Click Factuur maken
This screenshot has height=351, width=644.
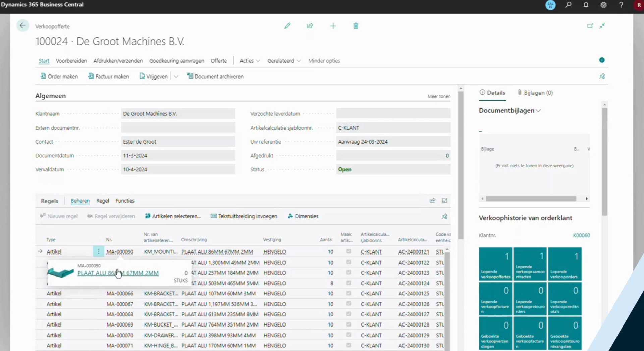[x=109, y=77]
